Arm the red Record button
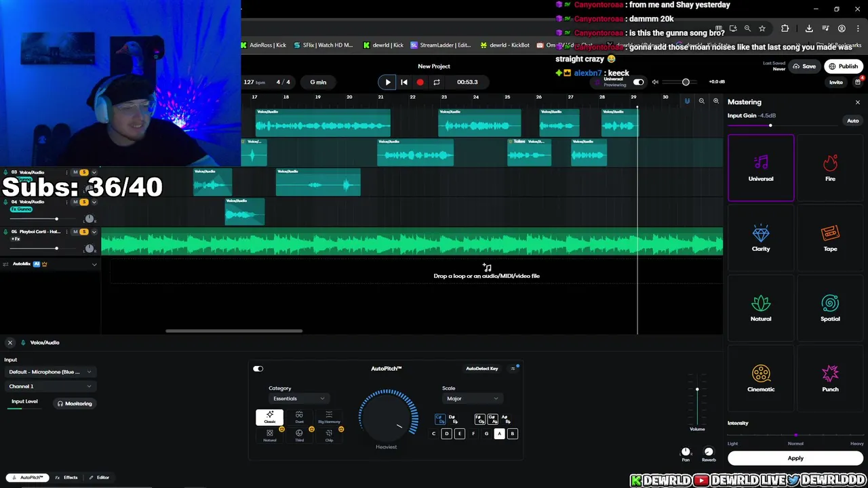 pos(420,82)
